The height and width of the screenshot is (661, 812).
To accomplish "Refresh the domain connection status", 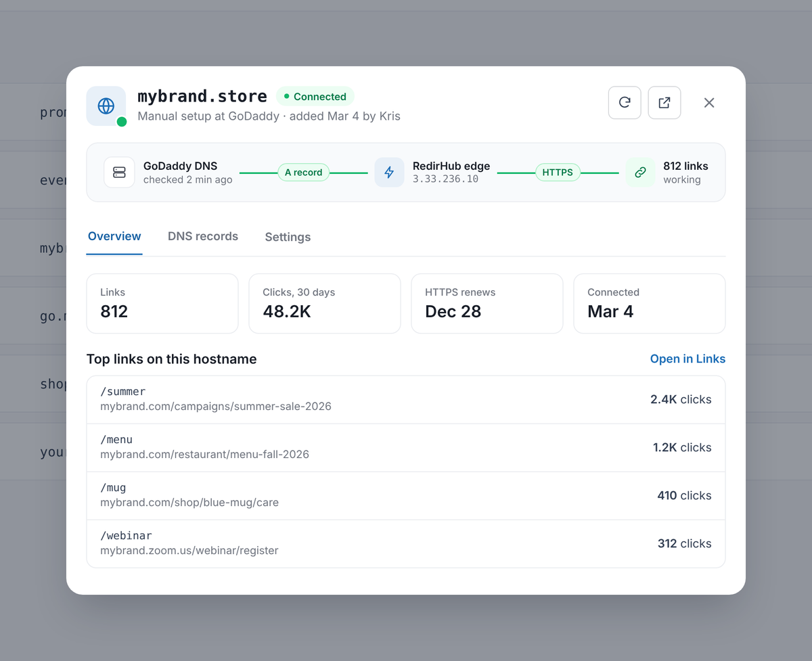I will [x=625, y=103].
